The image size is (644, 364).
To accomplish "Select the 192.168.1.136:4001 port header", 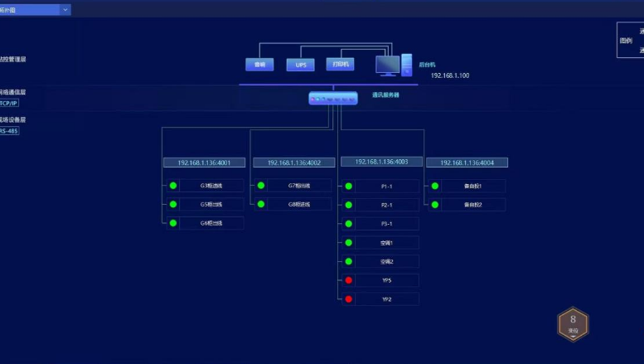I will 204,163.
